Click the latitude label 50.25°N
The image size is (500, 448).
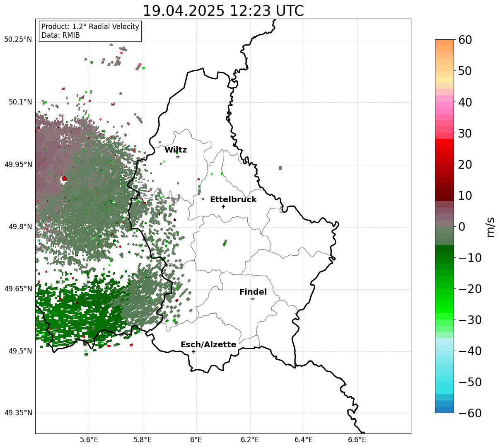point(18,40)
